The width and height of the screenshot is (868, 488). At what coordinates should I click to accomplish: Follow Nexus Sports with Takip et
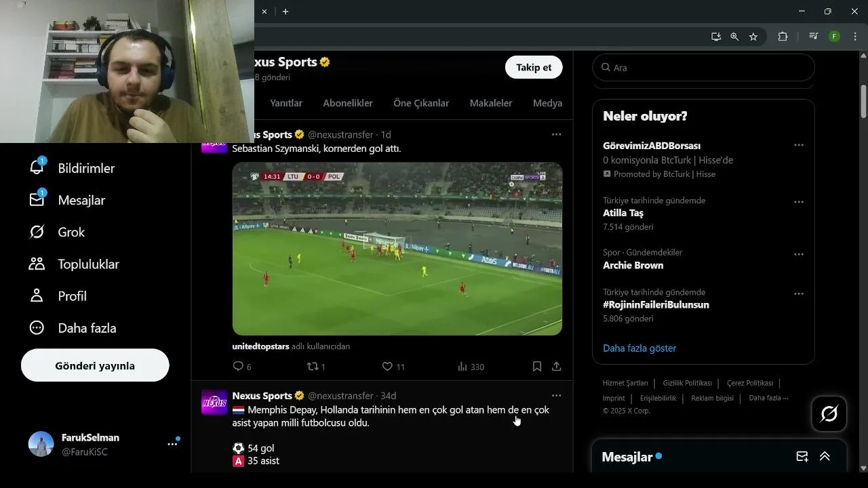[x=534, y=67]
